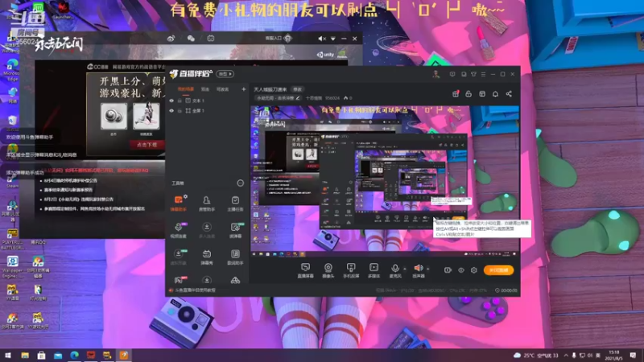Screen dimensions: 644x362
Task: Switch the mode pill next to 直播伴侣 logo
Action: (225, 74)
